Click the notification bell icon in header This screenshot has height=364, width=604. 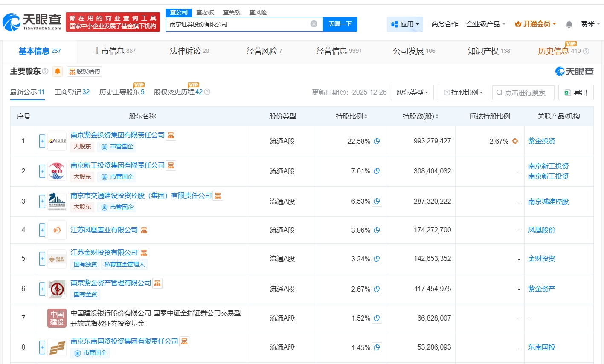coord(569,24)
